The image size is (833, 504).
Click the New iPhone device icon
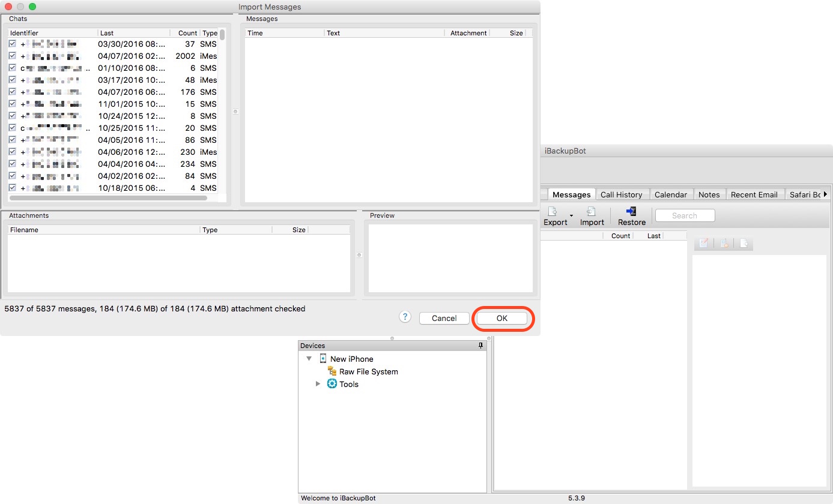point(323,359)
